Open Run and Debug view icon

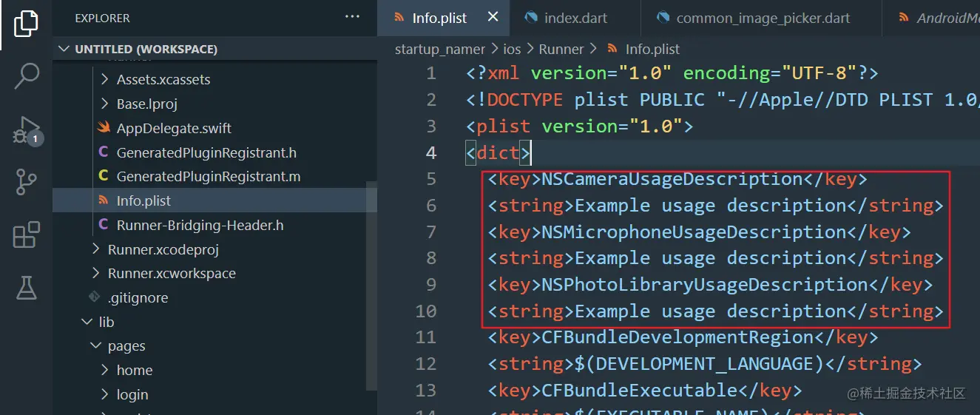pos(26,130)
